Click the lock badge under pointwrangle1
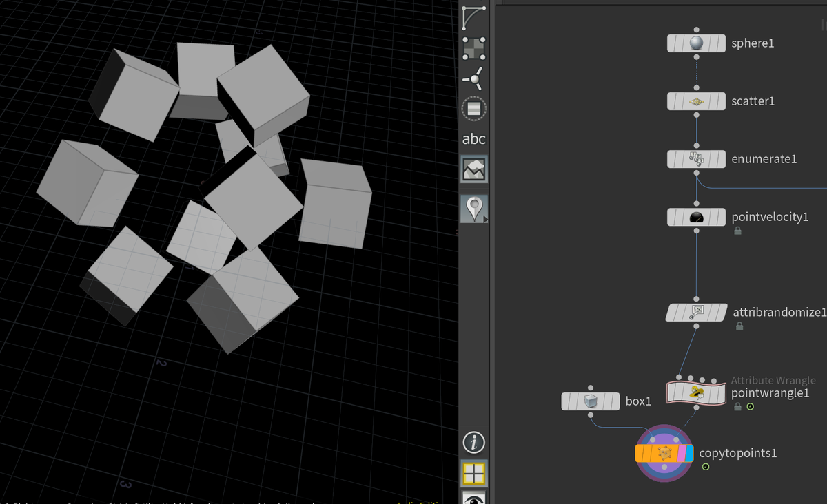 pyautogui.click(x=737, y=407)
